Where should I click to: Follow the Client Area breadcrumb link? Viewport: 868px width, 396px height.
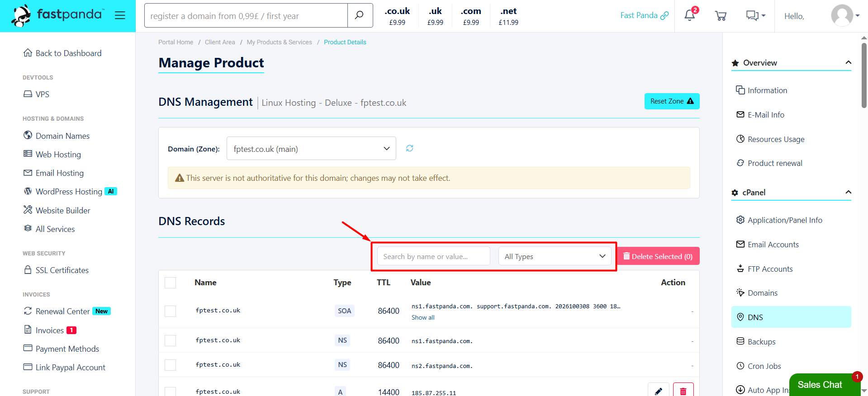point(220,42)
